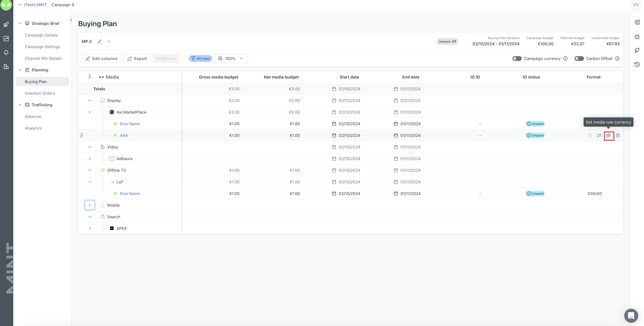Collapse the Display channel row
The image size is (644, 326).
(89, 101)
